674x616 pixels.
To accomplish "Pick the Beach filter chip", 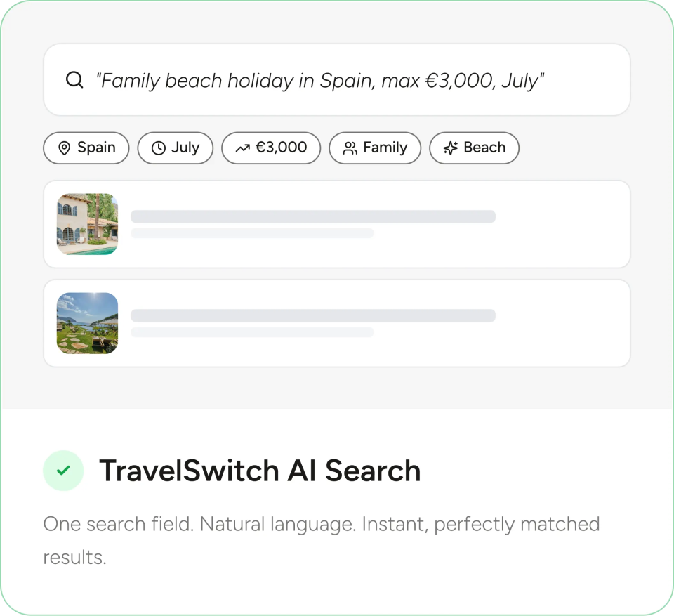I will pos(475,148).
